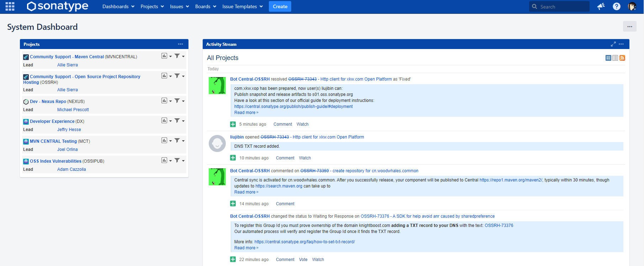Open Developer Experience project link

[x=52, y=121]
